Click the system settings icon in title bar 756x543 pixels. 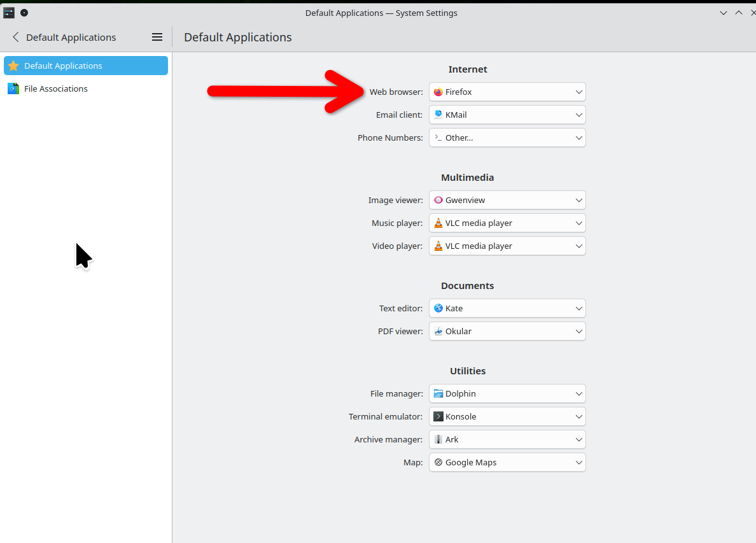[x=9, y=13]
